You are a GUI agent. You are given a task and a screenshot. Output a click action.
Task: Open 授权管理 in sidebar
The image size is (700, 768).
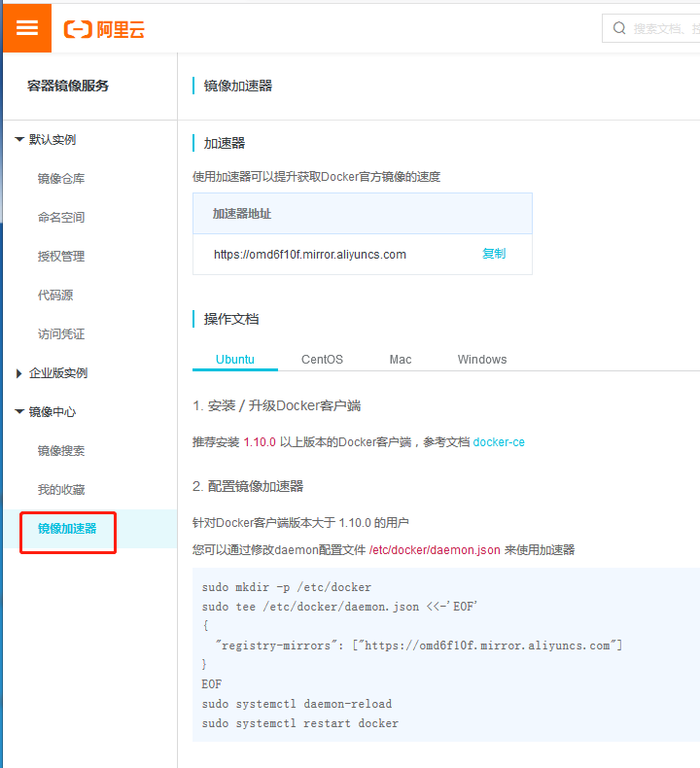click(x=61, y=257)
